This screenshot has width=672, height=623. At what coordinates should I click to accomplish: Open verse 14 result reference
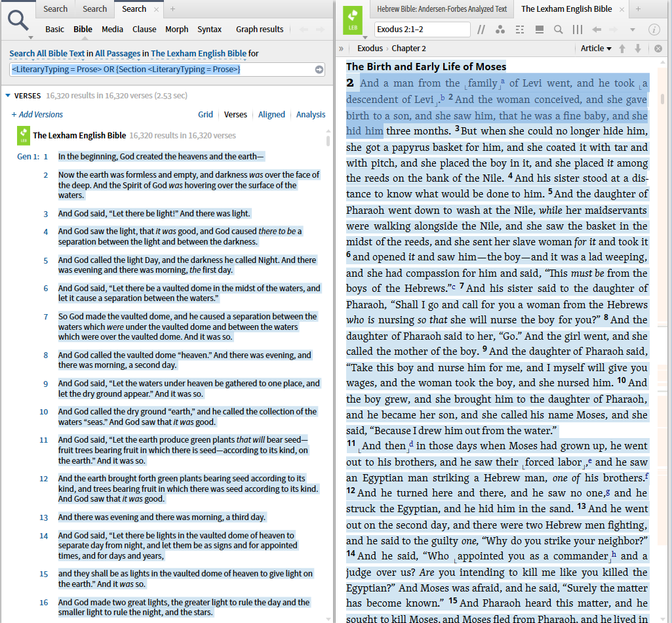coord(44,536)
